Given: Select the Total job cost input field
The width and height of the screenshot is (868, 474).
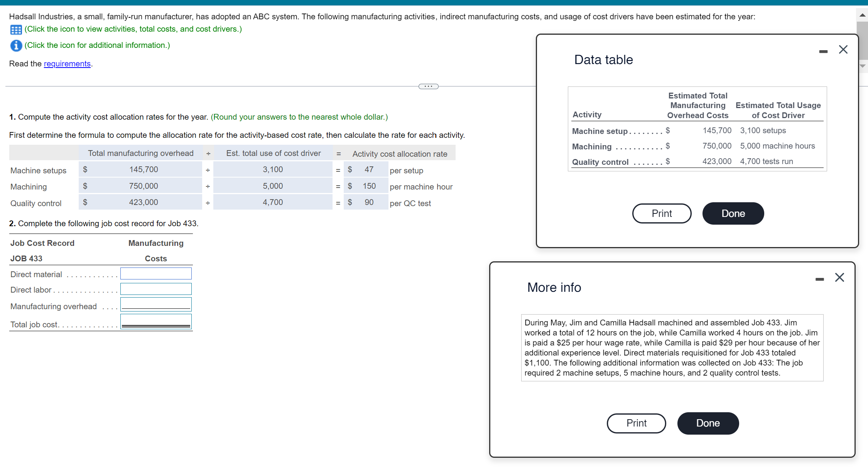Looking at the screenshot, I should (156, 321).
